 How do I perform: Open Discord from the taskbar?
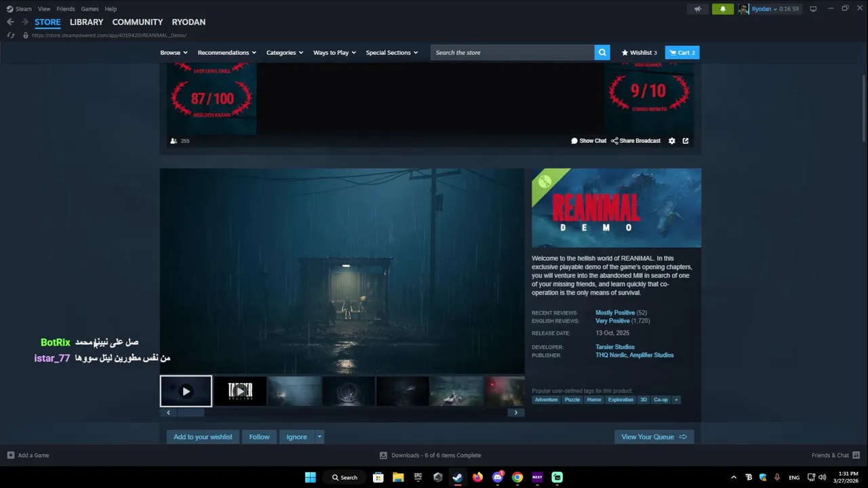point(498,477)
